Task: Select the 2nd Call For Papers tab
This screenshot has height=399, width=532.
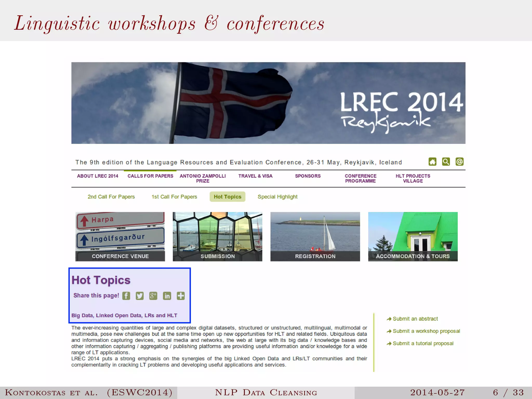Action: (111, 197)
